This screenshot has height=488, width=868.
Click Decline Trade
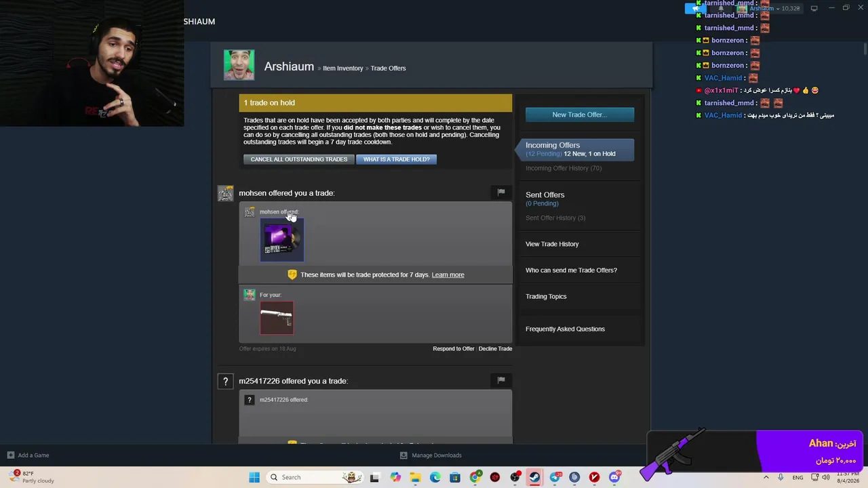[495, 348]
